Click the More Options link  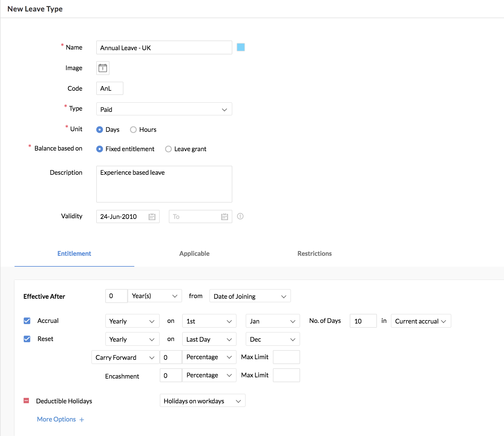point(57,419)
